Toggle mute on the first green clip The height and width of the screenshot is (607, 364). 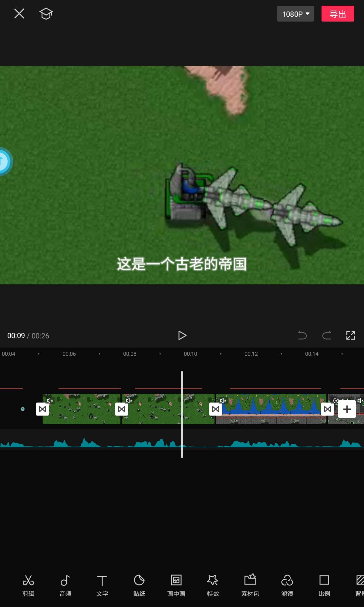click(x=50, y=401)
